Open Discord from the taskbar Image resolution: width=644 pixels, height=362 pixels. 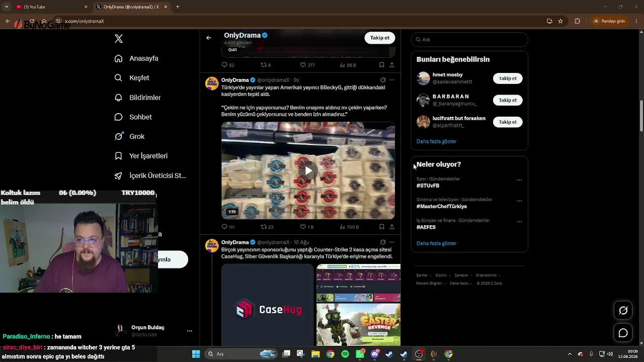click(x=374, y=354)
